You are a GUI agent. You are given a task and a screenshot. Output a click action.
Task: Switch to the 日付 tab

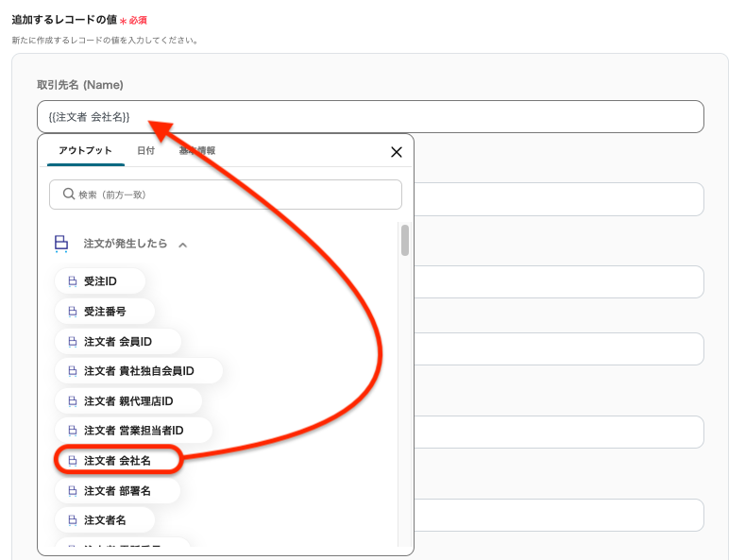[145, 151]
